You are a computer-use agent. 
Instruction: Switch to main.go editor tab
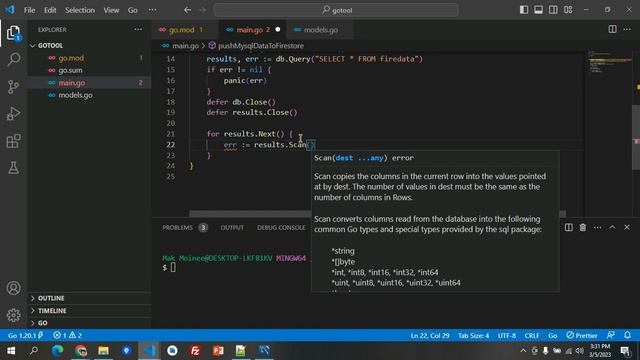point(253,29)
